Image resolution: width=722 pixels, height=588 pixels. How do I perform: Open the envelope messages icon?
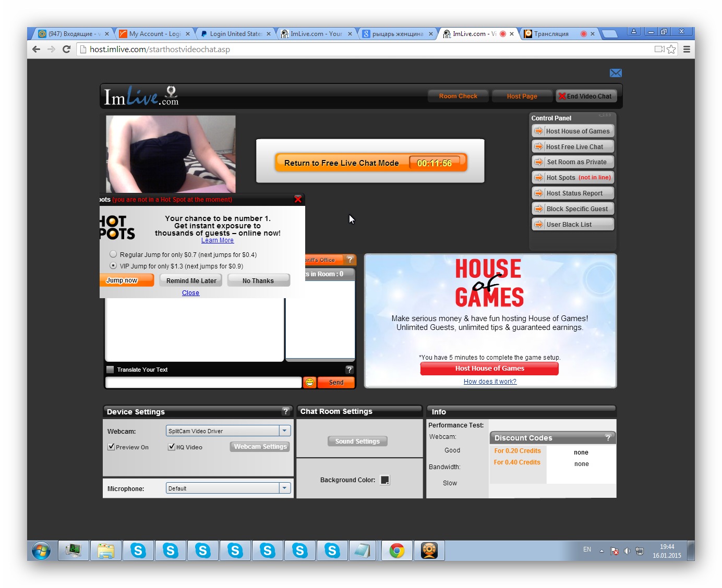pyautogui.click(x=616, y=73)
